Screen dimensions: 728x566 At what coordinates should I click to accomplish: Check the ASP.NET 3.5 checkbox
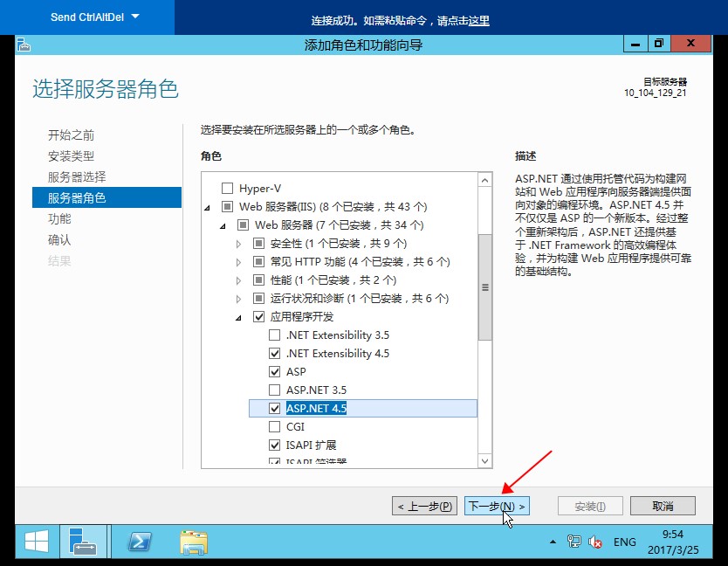[274, 390]
